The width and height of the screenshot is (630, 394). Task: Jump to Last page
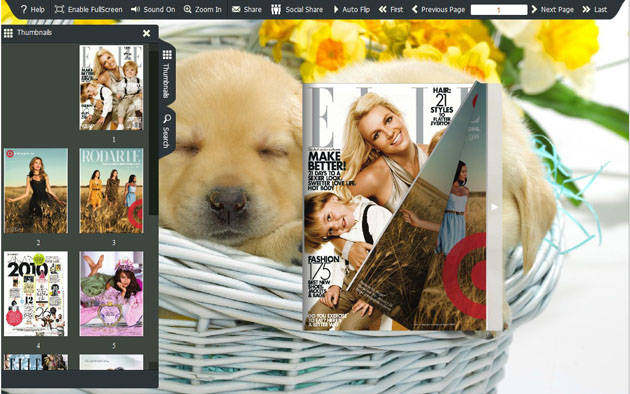[595, 9]
